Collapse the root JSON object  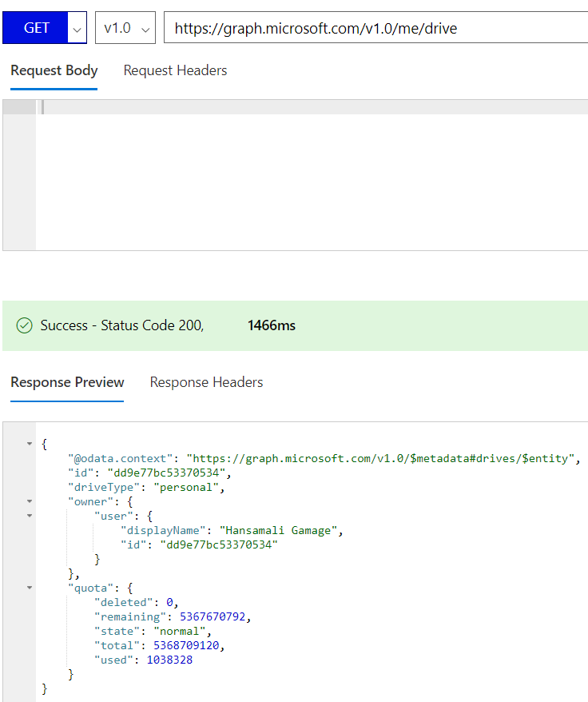30,444
